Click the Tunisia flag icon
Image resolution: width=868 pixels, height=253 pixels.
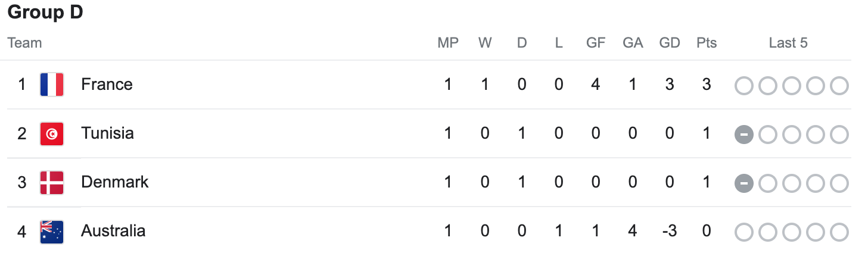[52, 133]
